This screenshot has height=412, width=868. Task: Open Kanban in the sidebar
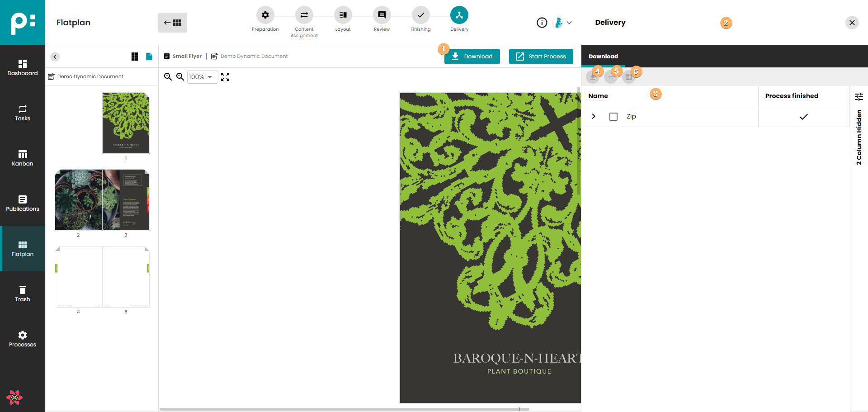(x=23, y=158)
